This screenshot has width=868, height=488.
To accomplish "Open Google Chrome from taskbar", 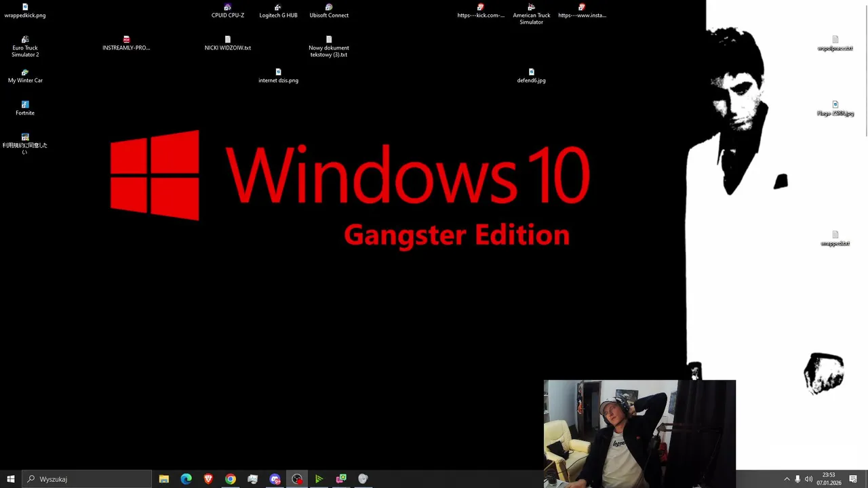I will tap(231, 479).
